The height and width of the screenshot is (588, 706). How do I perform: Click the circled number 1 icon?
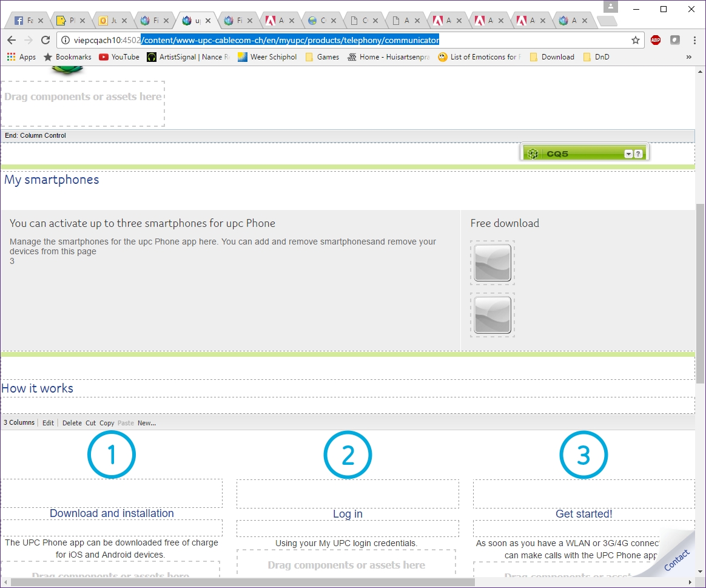[x=112, y=455]
